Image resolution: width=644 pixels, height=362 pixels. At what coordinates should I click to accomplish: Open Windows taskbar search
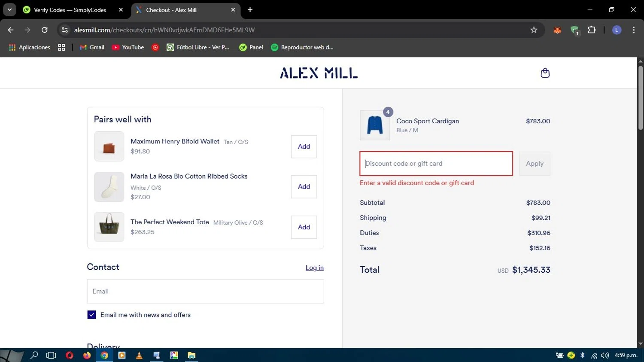[34, 355]
